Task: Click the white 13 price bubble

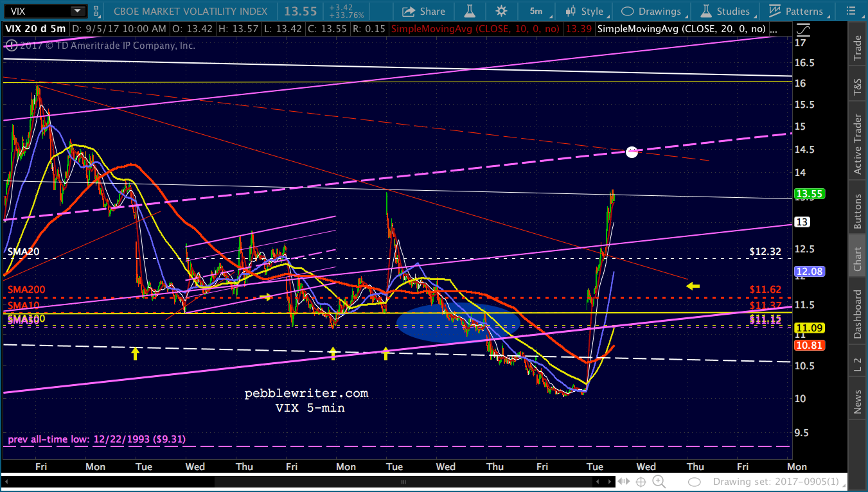Action: tap(802, 222)
